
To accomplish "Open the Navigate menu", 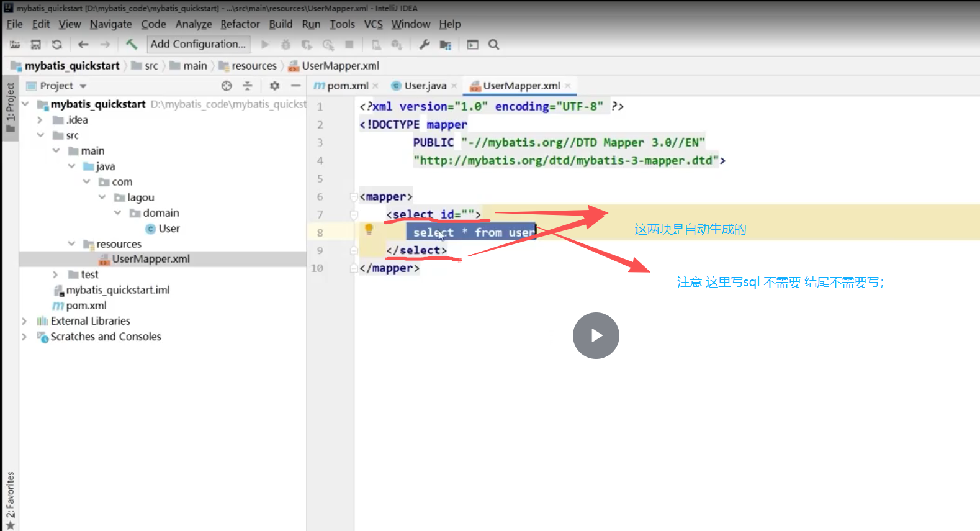I will pos(111,24).
